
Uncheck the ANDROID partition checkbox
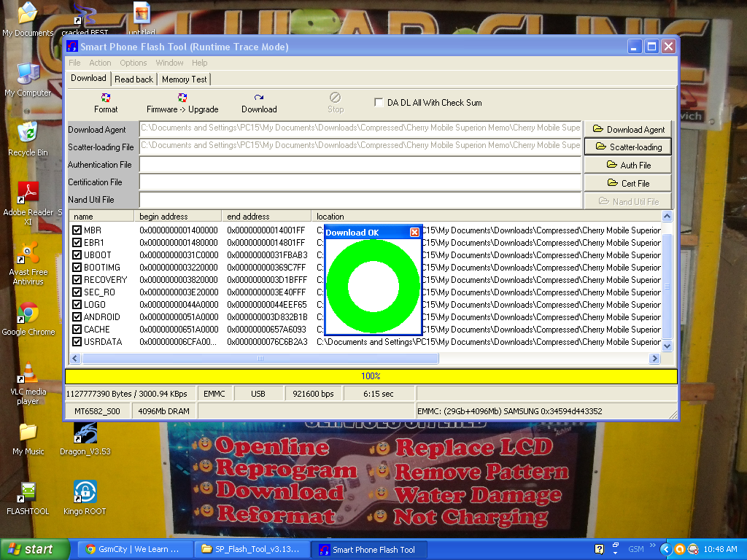click(77, 316)
